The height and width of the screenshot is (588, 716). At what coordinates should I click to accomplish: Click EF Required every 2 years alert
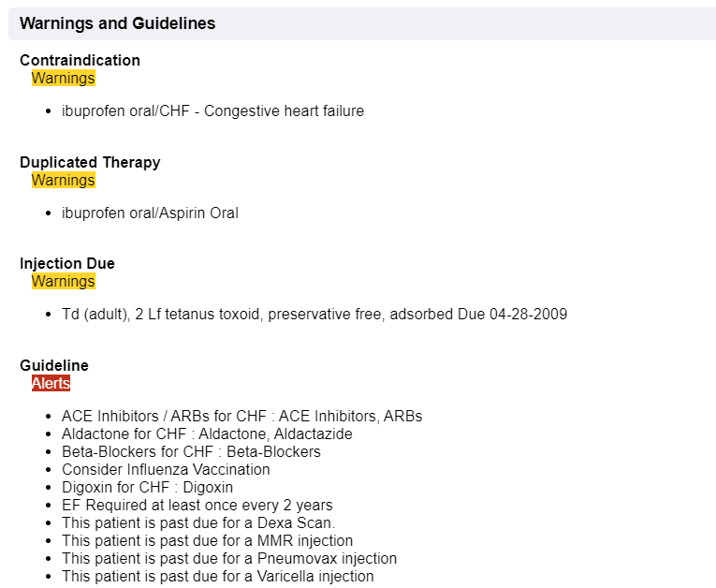tap(197, 506)
